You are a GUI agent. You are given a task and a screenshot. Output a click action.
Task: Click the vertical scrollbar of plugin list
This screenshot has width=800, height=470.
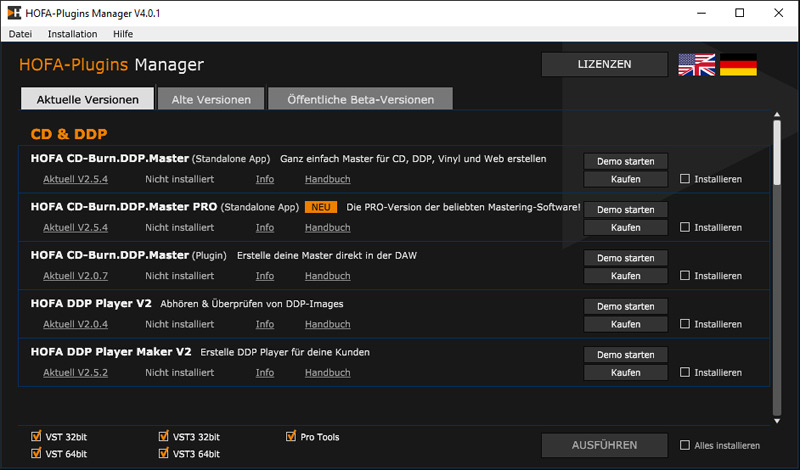pyautogui.click(x=776, y=260)
